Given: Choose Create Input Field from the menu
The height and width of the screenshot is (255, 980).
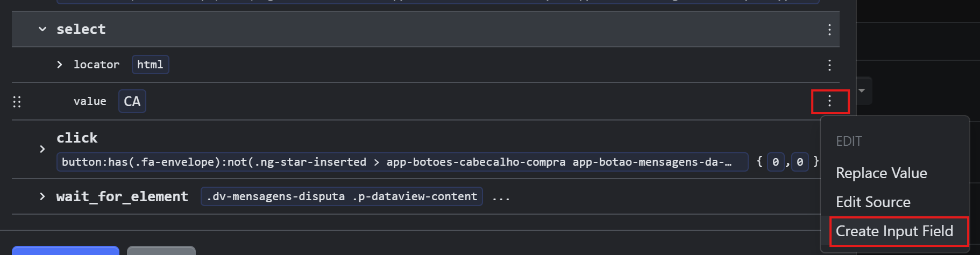Looking at the screenshot, I should click(x=894, y=231).
